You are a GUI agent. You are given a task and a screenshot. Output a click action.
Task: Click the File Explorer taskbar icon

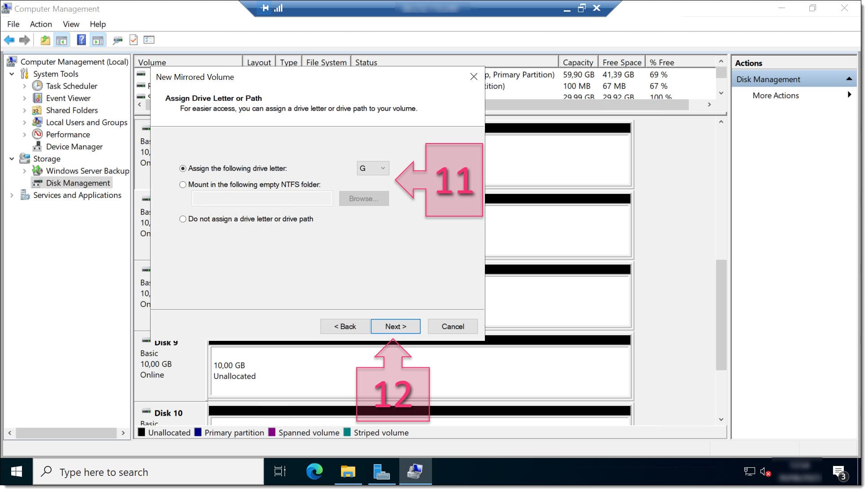348,472
